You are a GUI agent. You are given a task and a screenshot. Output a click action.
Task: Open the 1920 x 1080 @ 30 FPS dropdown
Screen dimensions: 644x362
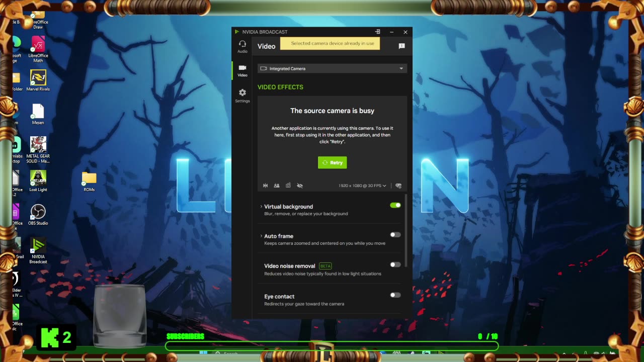pyautogui.click(x=362, y=186)
